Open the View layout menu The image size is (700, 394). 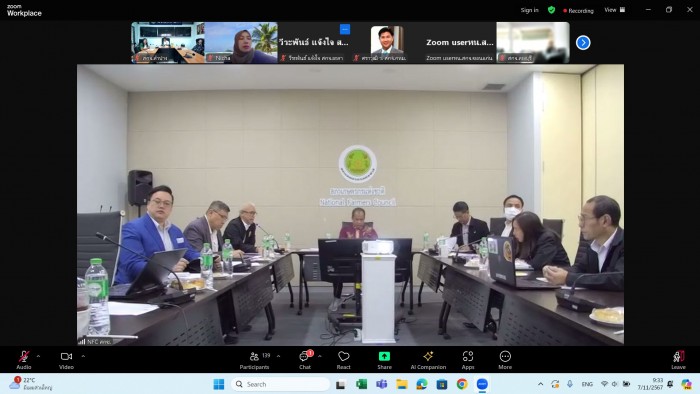click(x=615, y=10)
